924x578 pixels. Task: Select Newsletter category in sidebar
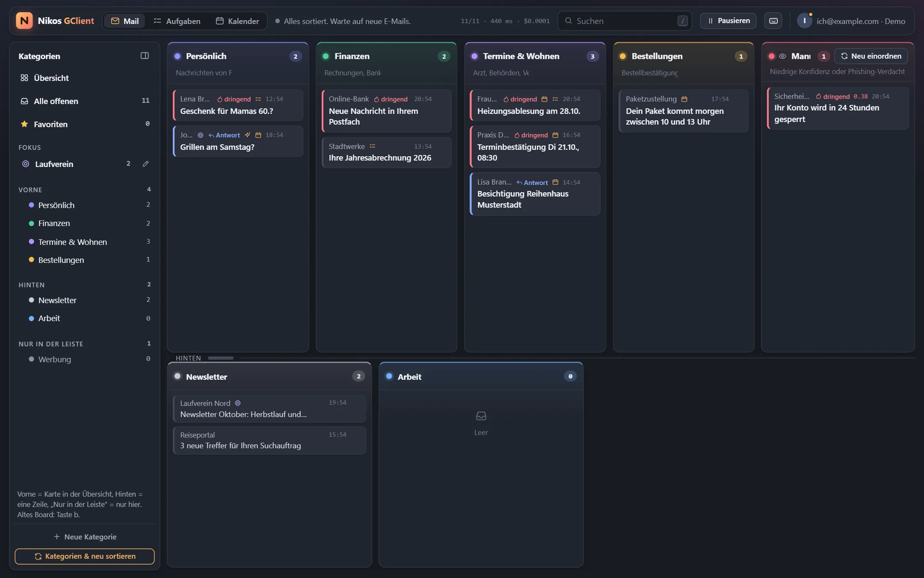point(85,300)
